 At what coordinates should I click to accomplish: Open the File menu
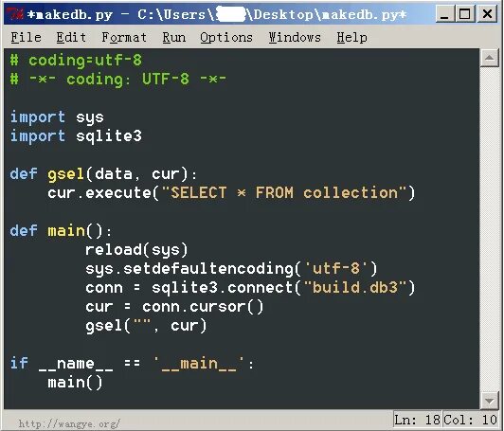(x=26, y=38)
